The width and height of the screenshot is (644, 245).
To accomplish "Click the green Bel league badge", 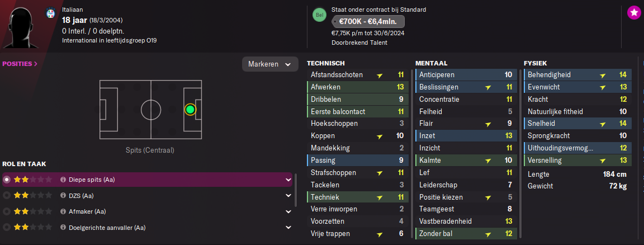I will [x=319, y=15].
